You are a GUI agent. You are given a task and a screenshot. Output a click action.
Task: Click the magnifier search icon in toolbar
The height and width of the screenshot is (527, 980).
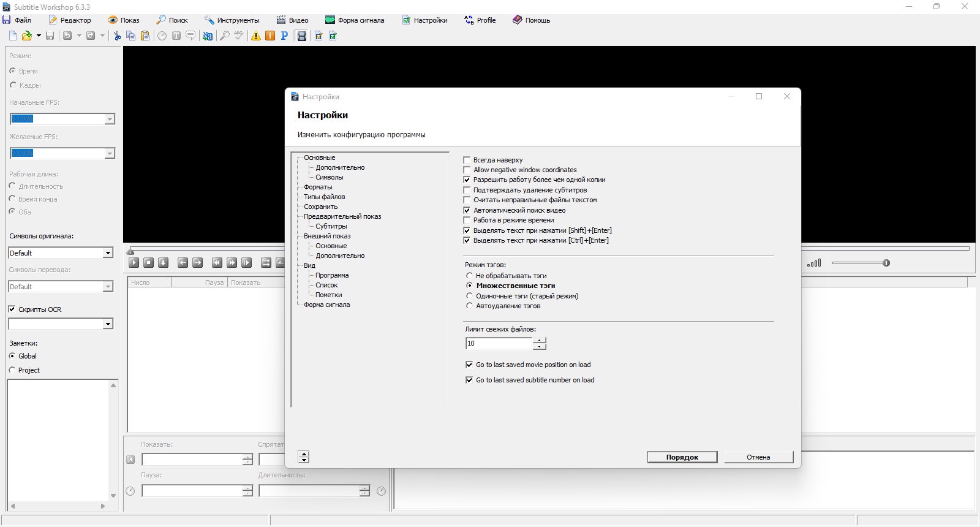[x=224, y=36]
